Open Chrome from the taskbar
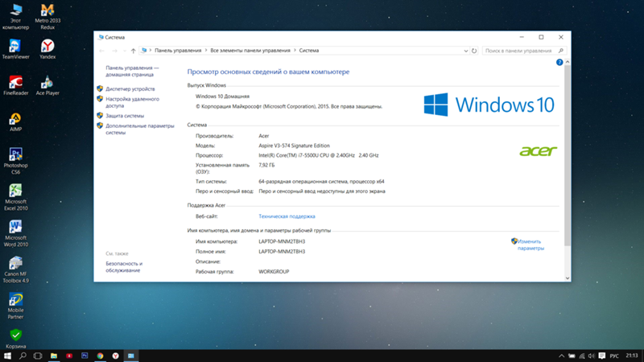 point(100,356)
